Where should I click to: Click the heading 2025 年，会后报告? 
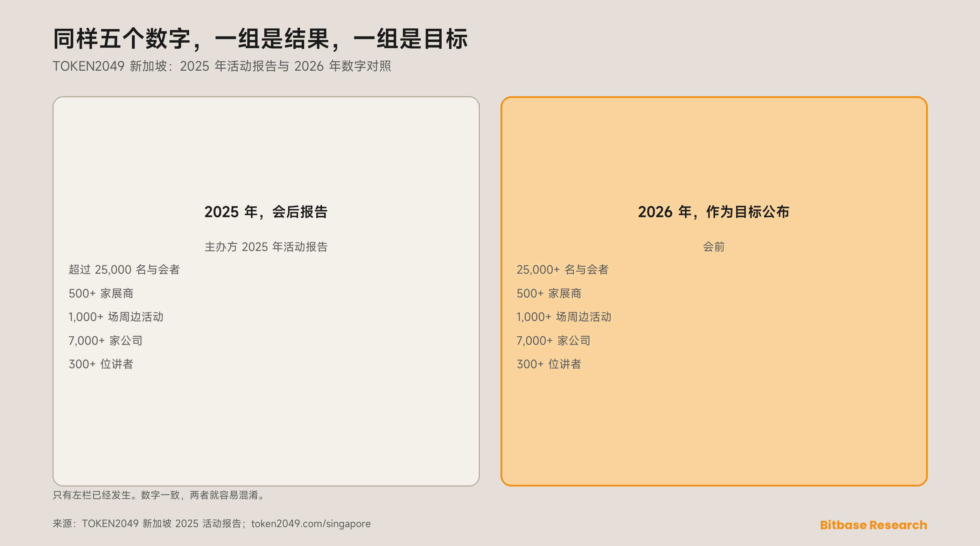point(266,212)
